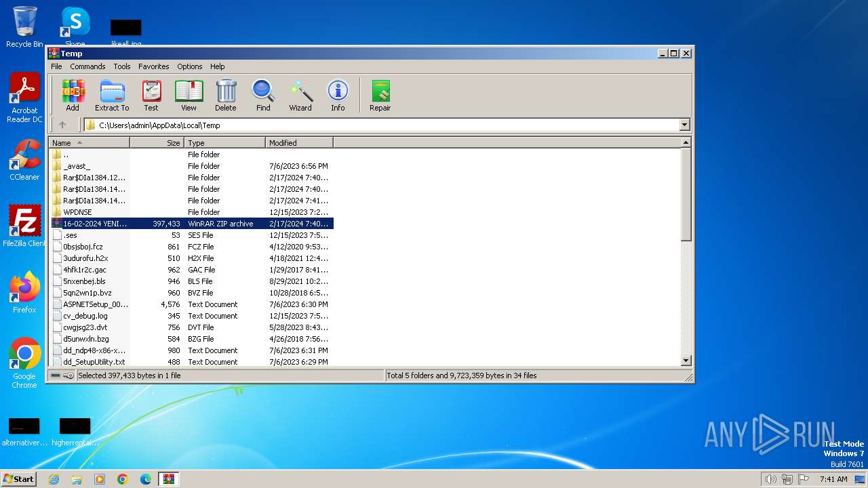Image resolution: width=868 pixels, height=488 pixels.
Task: Select 4hfk1r2c.gac file
Action: [191, 270]
